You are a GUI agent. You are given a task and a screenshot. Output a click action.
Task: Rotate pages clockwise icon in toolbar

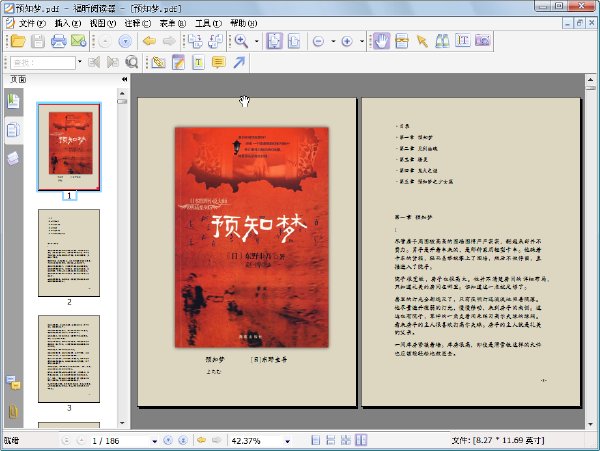coord(196,41)
